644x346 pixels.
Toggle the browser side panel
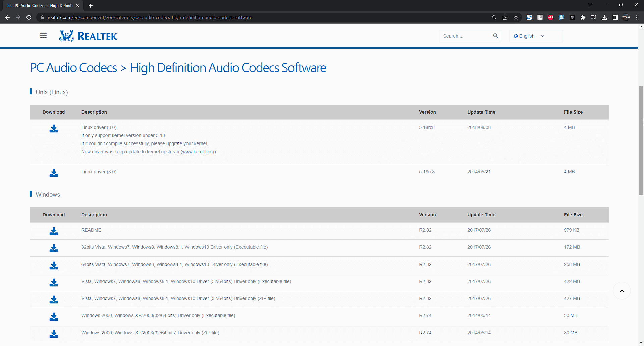pos(615,17)
